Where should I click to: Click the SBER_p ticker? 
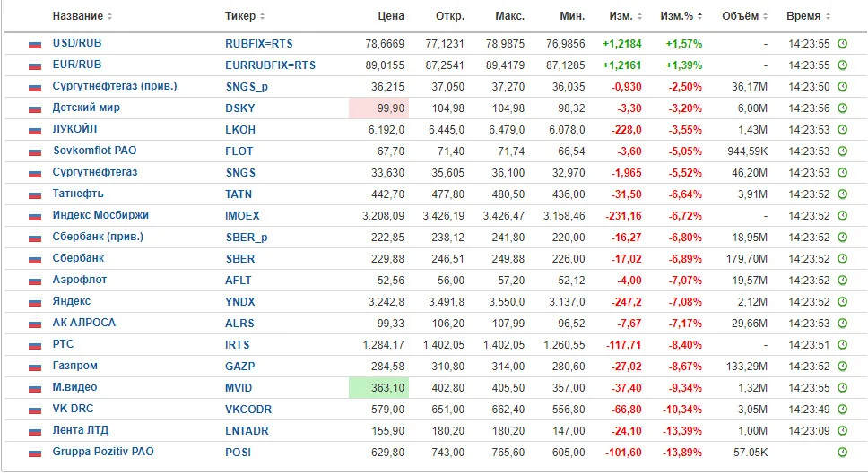[247, 237]
